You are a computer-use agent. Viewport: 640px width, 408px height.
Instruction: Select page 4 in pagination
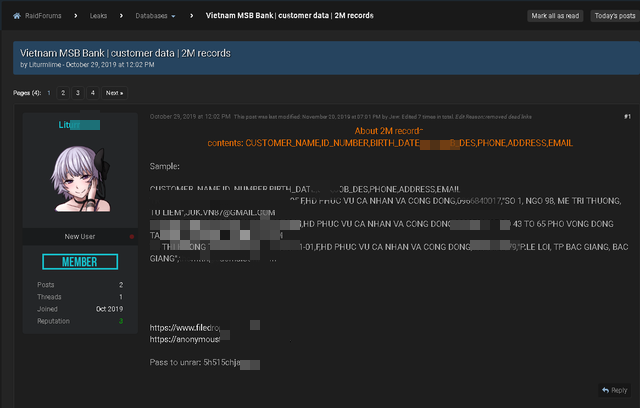coord(93,93)
